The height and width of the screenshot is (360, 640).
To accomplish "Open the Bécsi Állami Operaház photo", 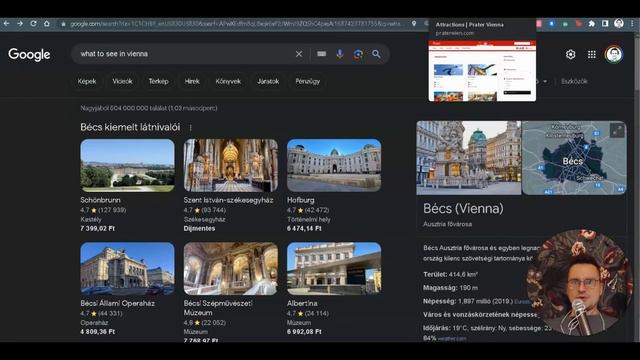I will point(127,269).
